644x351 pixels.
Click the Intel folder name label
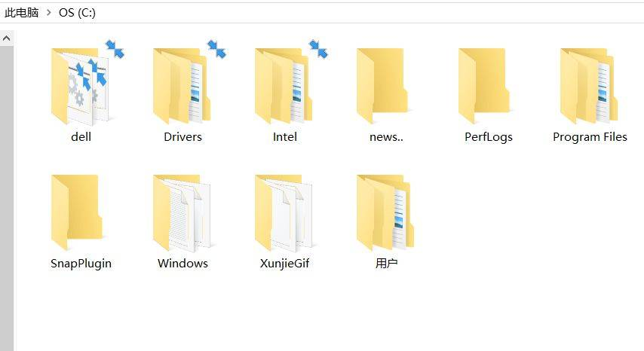point(284,137)
